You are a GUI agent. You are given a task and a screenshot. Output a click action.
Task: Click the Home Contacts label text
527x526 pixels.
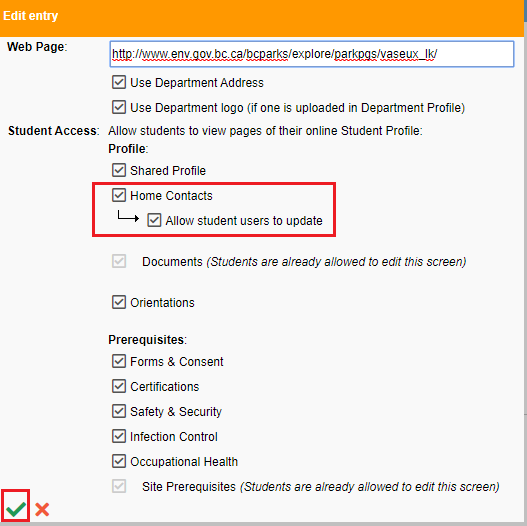(x=171, y=196)
